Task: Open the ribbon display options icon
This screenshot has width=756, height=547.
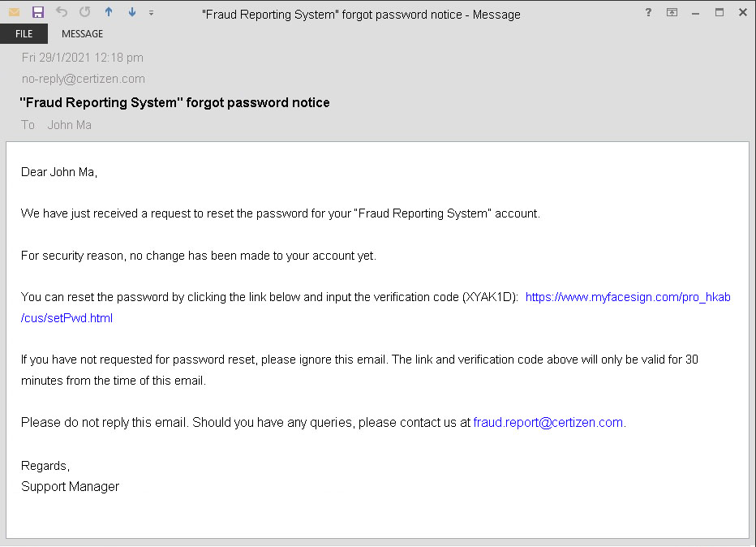Action: click(672, 12)
